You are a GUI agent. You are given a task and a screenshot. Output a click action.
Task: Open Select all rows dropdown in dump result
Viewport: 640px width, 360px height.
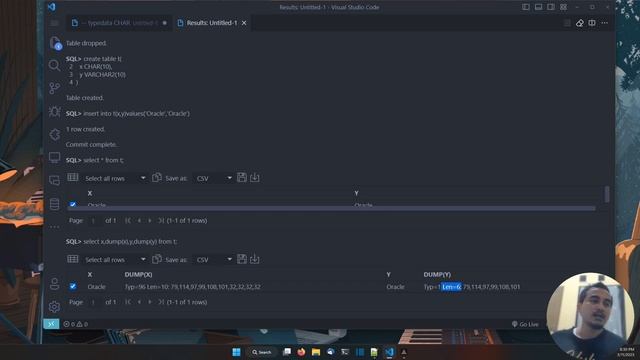tap(115, 260)
